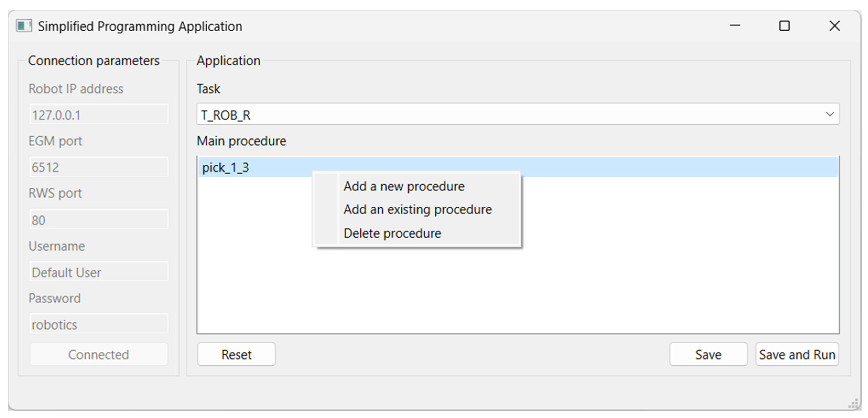
Task: Expand the Task dropdown arrow
Action: coord(829,115)
